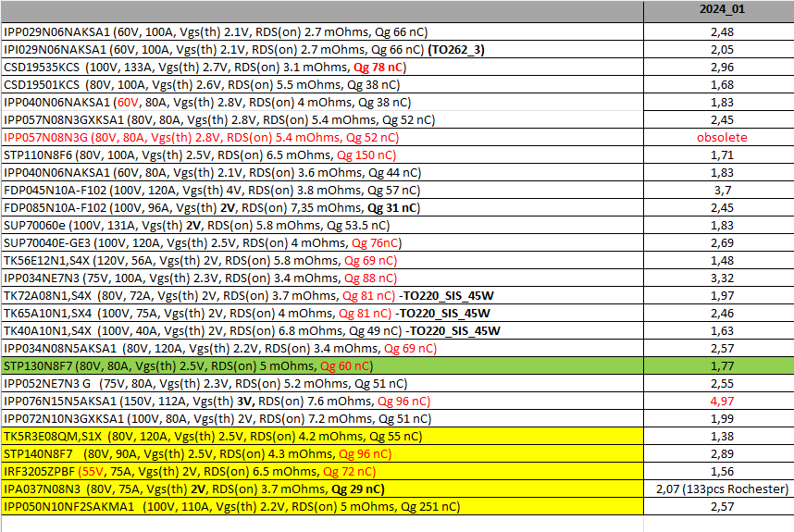
Task: Click price 1,99 for IPP072N10N3GXKSA1
Action: click(x=718, y=419)
